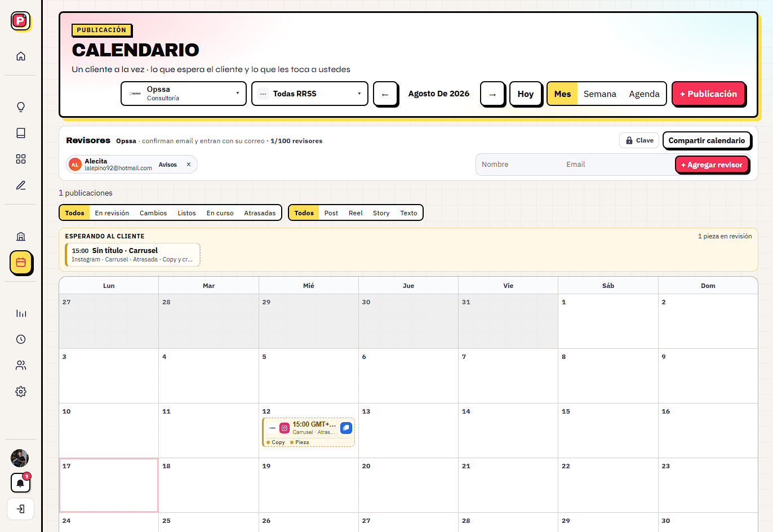Click the AL avatar on the Alecita chip
The image size is (773, 532).
pos(75,165)
